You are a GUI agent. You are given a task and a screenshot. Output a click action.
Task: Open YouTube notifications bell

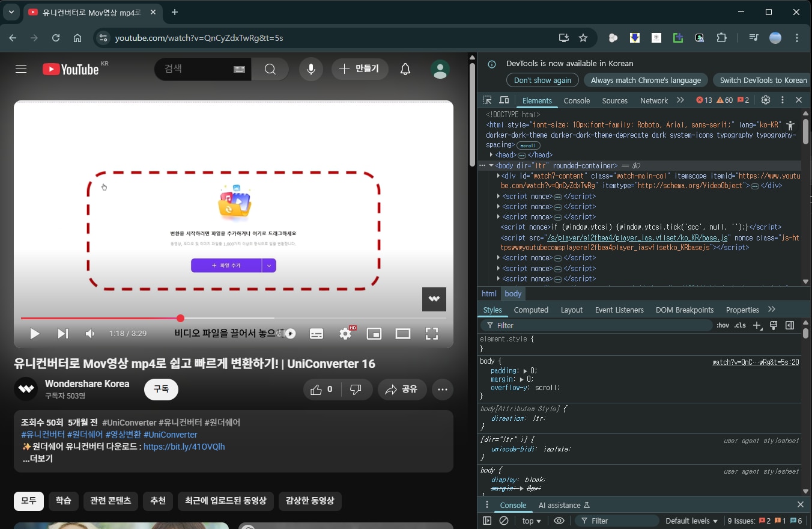pos(405,69)
